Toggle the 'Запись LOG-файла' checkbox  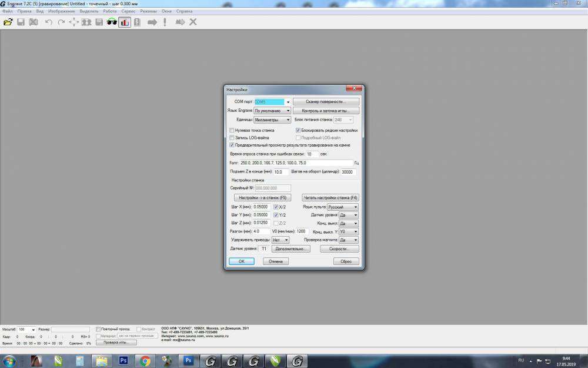coord(231,137)
